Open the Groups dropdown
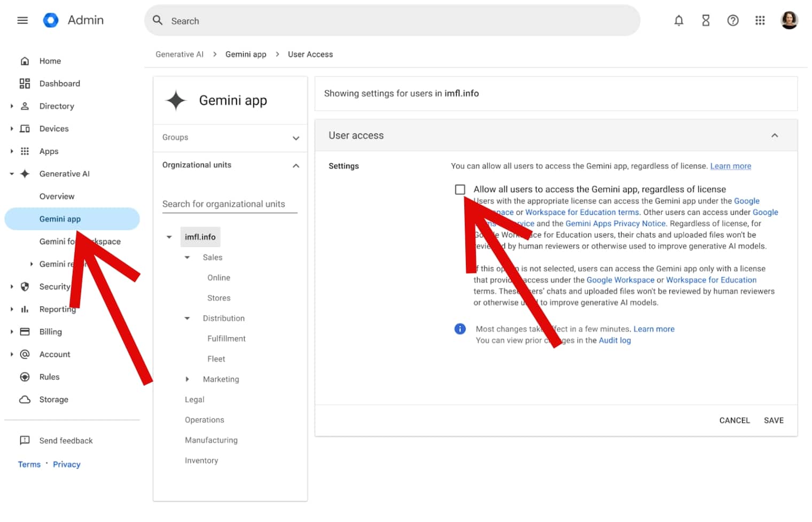The height and width of the screenshot is (522, 812). [x=296, y=138]
